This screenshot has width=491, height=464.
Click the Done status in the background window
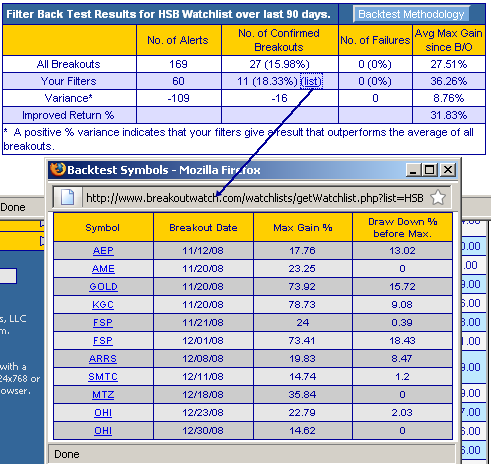13,207
